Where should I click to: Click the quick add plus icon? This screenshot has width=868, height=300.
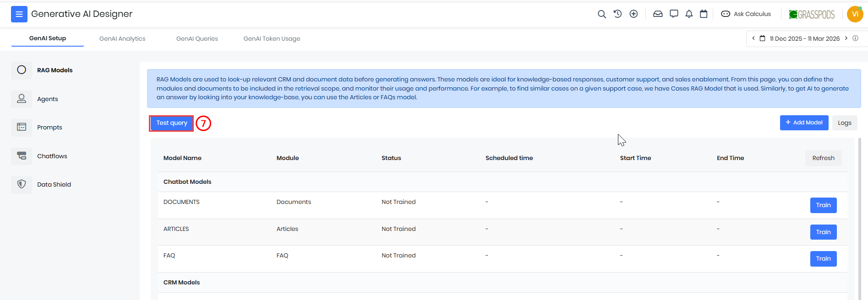tap(633, 14)
